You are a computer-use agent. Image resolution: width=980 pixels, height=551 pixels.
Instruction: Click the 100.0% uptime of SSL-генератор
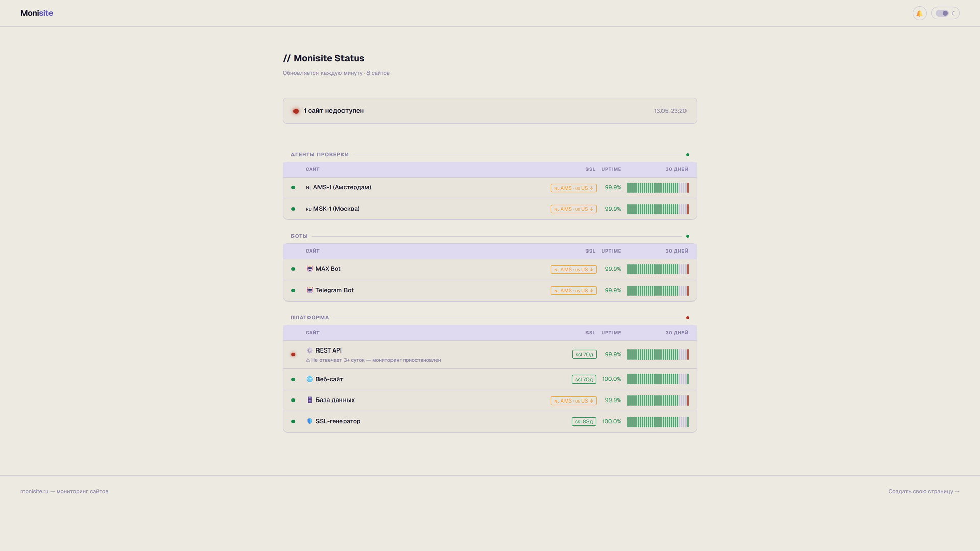pyautogui.click(x=611, y=422)
